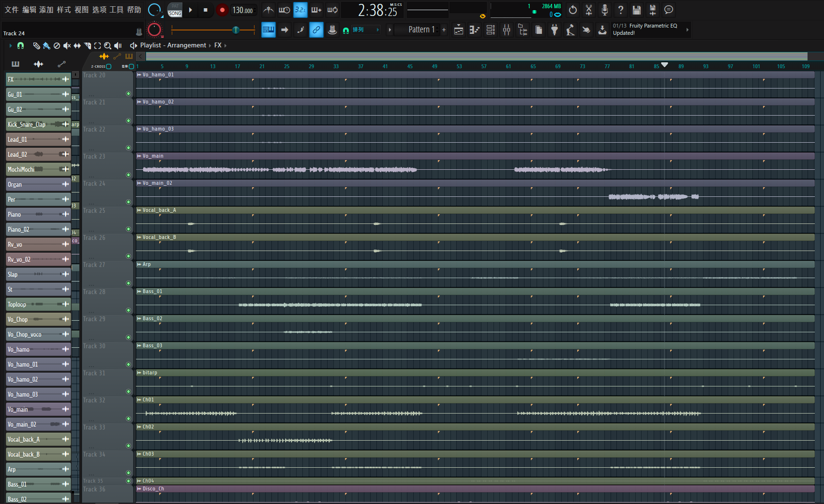824x504 pixels.
Task: Select the zoom magnifier tool
Action: (x=108, y=45)
